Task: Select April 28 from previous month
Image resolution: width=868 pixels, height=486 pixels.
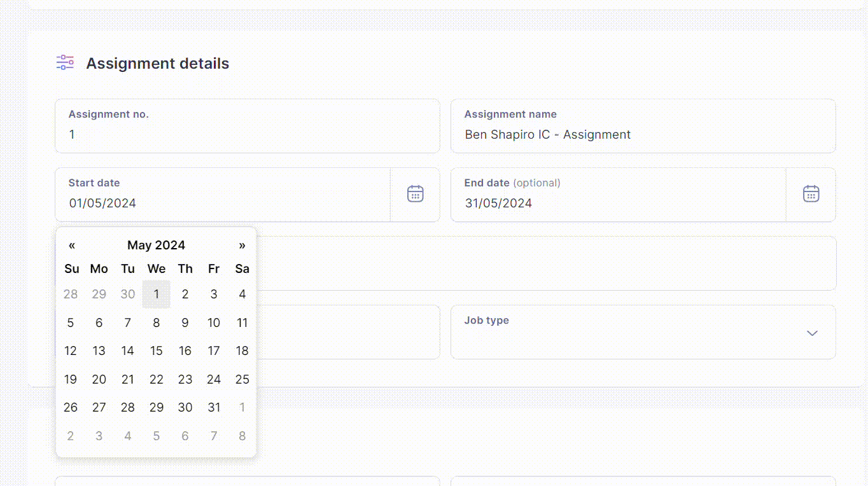Action: 71,295
